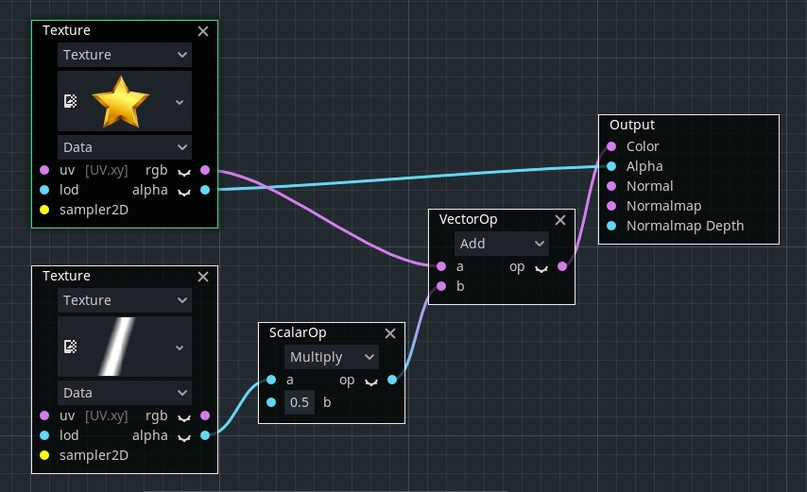This screenshot has height=492, width=807.
Task: Toggle alpha preview eye in star Texture node
Action: 184,192
